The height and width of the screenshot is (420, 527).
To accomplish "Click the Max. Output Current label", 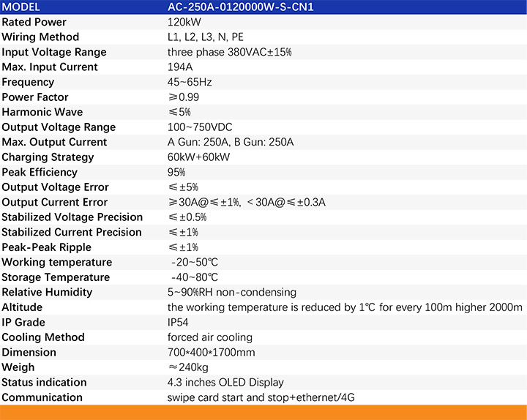I will tap(54, 142).
